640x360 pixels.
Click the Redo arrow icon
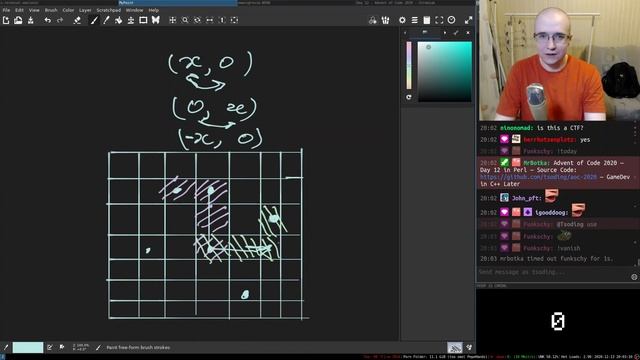(x=60, y=20)
